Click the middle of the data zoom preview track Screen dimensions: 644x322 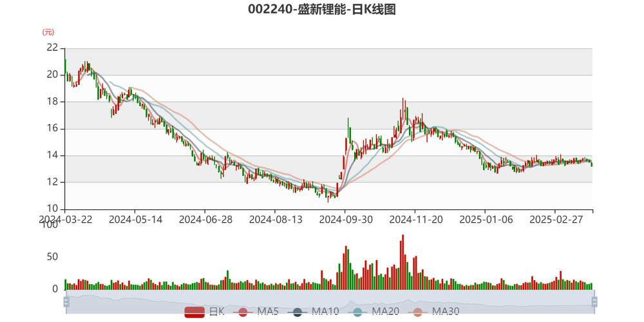(330, 301)
